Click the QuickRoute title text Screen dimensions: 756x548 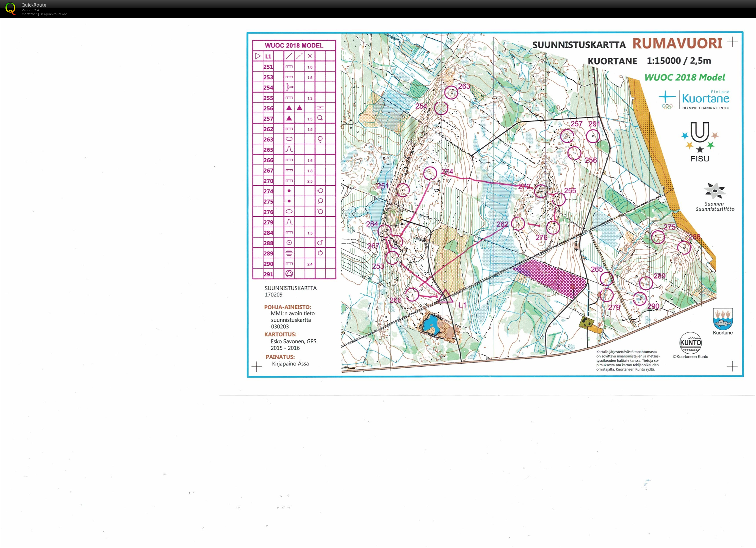click(34, 5)
